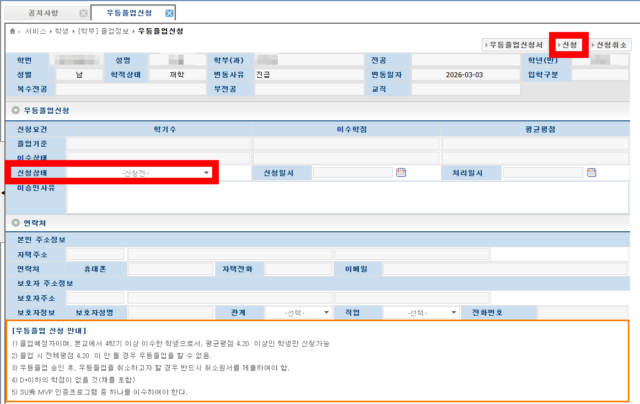Open the 우등졸업신청서 form button
Screen dimensions: 640x404
tap(514, 45)
